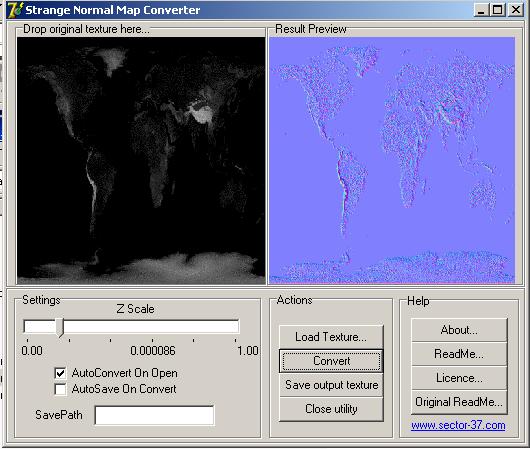Visit the www.sector-37.com link
The height and width of the screenshot is (449, 530).
458,425
